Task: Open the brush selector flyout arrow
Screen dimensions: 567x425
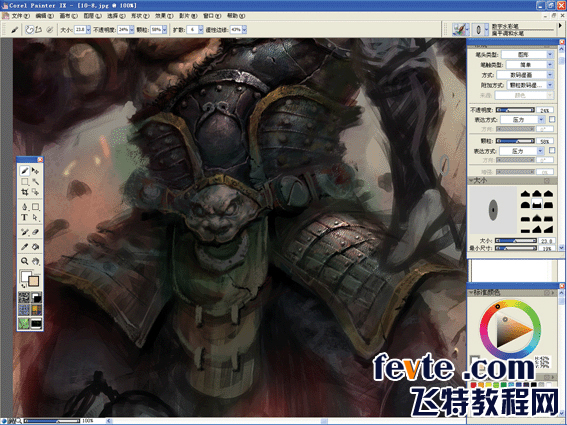Action: pyautogui.click(x=560, y=26)
